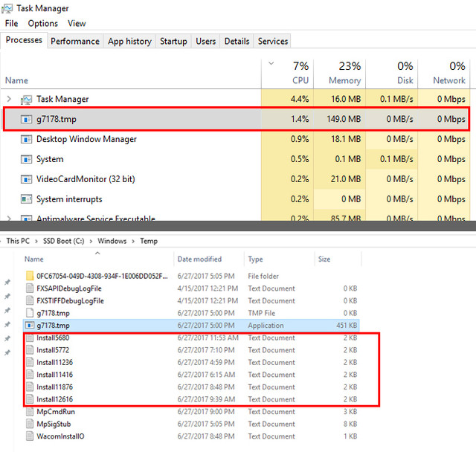Screen dimensions: 476x452
Task: Click the pin icon beside the Install5772 row
Action: click(7, 352)
